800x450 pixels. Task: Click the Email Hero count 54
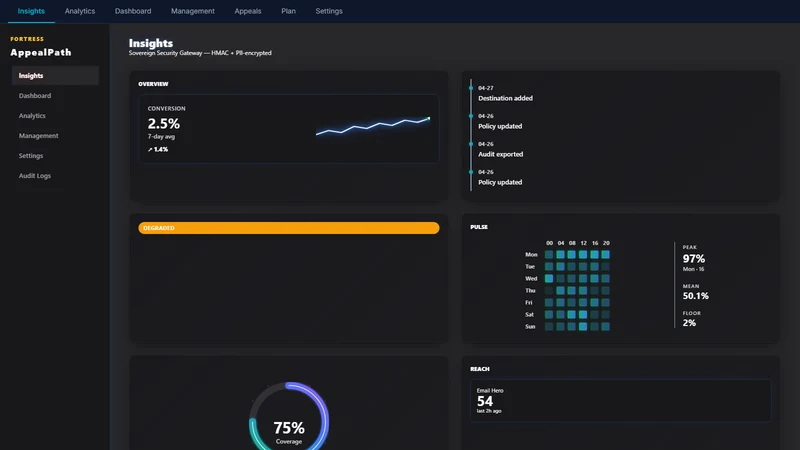485,402
